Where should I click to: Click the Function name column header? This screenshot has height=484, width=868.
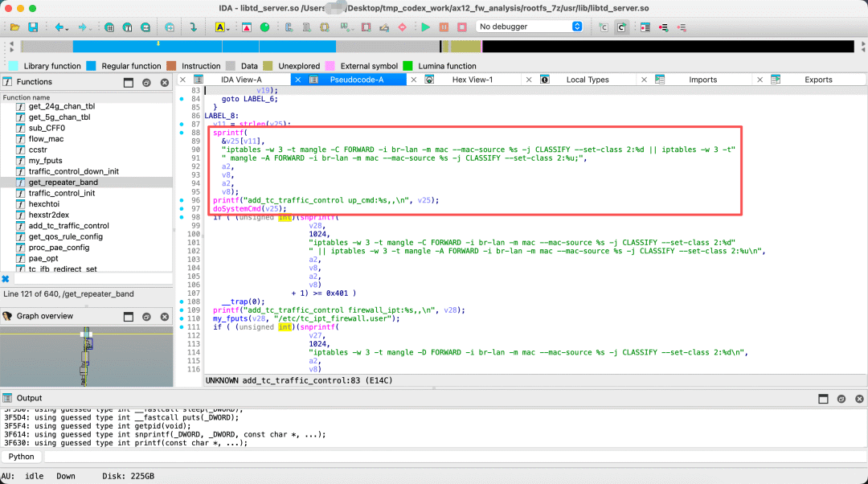[86, 97]
